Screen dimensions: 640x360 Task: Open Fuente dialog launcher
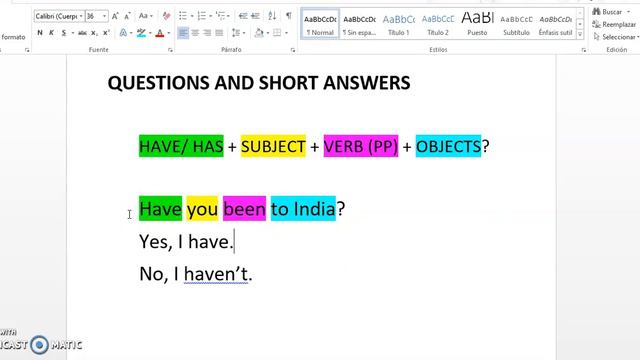[x=170, y=50]
